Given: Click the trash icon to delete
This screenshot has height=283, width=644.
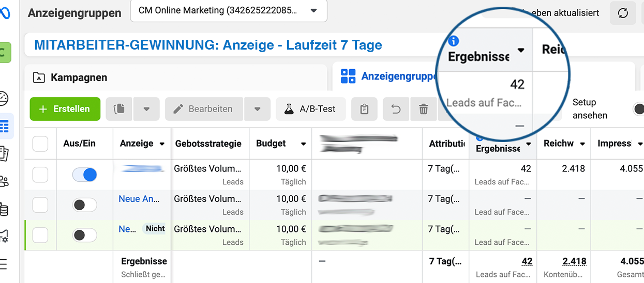Looking at the screenshot, I should pyautogui.click(x=423, y=109).
